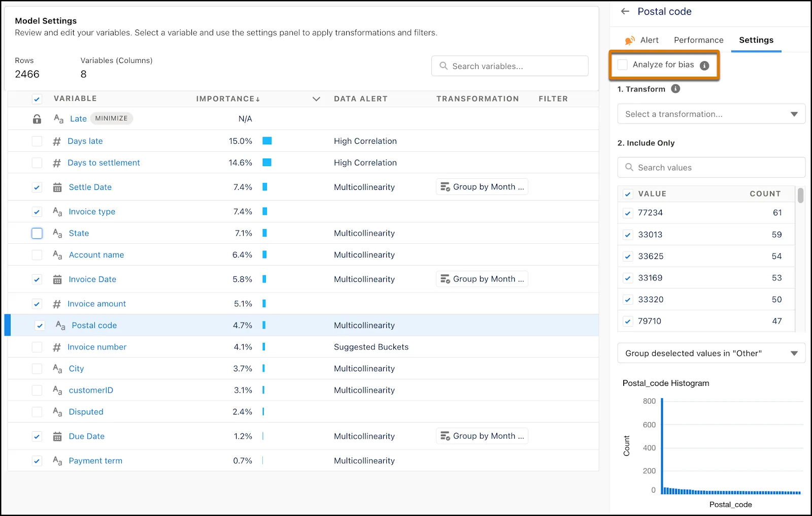The image size is (812, 516).
Task: Deselect value 77234 checkbox
Action: tap(628, 213)
